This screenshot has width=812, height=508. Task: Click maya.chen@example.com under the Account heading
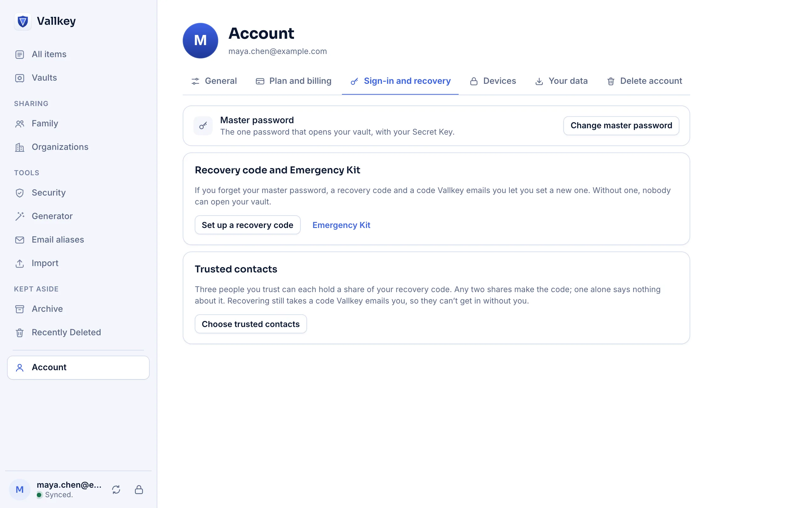tap(278, 51)
